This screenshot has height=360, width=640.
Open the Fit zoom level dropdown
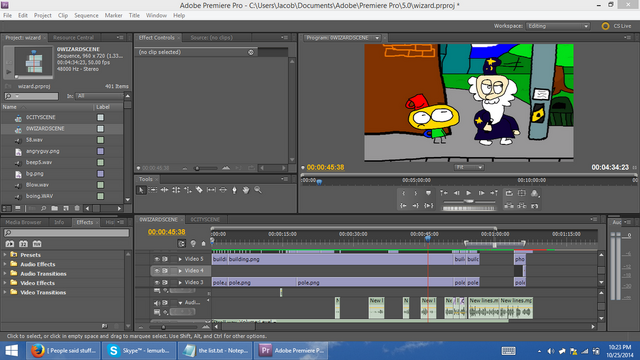tap(469, 167)
